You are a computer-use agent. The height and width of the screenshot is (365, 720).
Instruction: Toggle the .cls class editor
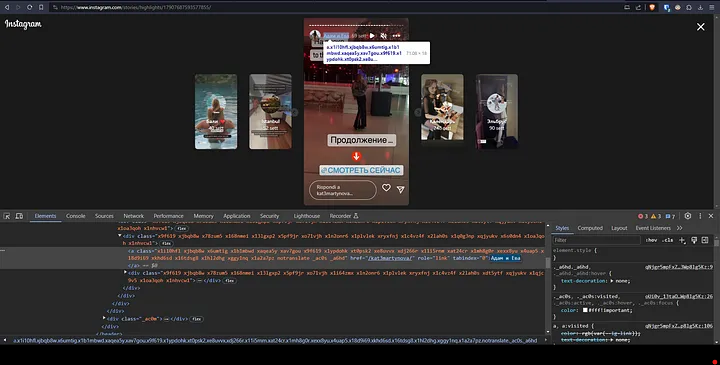click(x=668, y=240)
